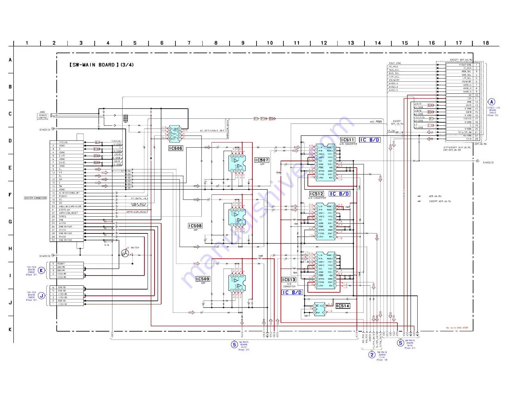Click the IC508 label

[195, 226]
